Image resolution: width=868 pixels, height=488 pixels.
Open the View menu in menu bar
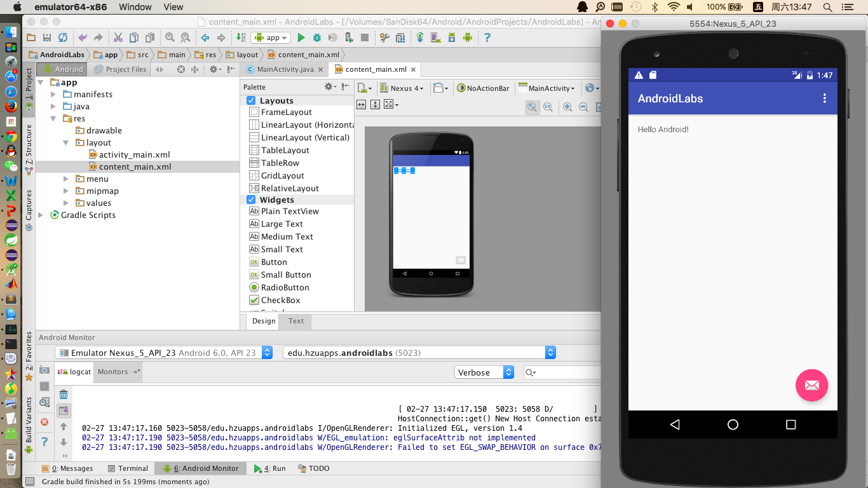click(x=173, y=7)
